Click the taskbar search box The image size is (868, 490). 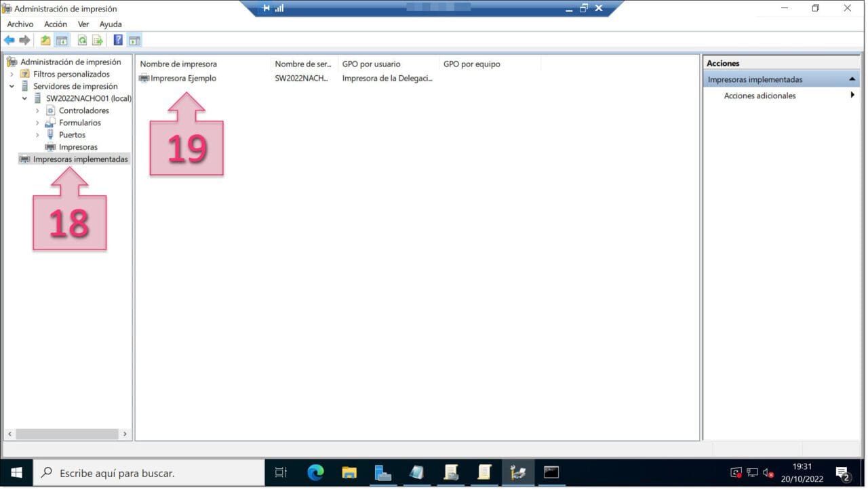(x=149, y=472)
